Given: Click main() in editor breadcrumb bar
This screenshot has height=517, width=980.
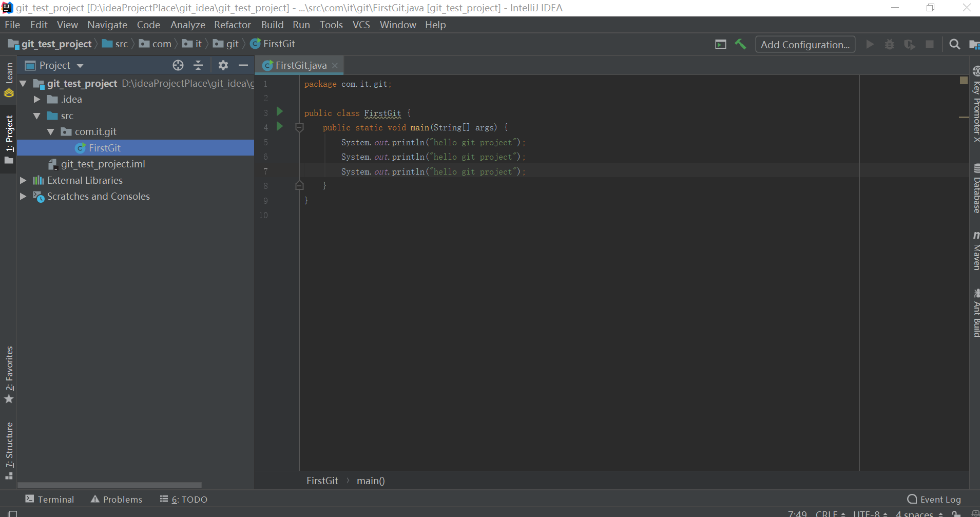Looking at the screenshot, I should point(371,481).
